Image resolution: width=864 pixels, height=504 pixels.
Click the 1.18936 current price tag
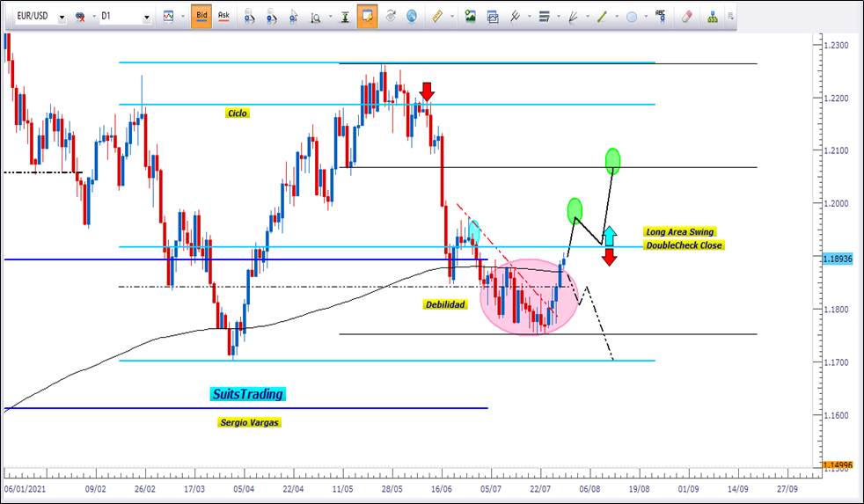841,260
